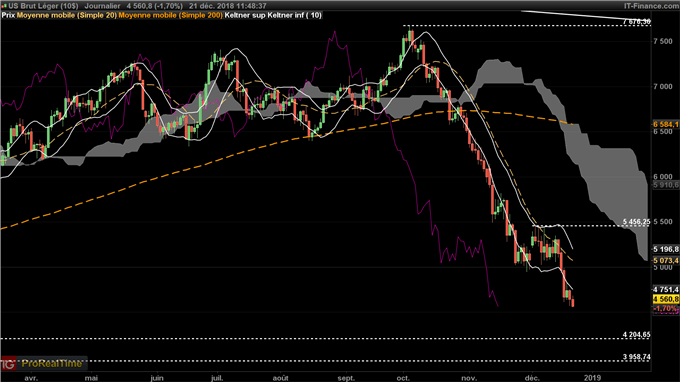Screen dimensions: 680x382
Task: Toggle the Keltner sup Keltner inf (10) label
Action: click(273, 15)
